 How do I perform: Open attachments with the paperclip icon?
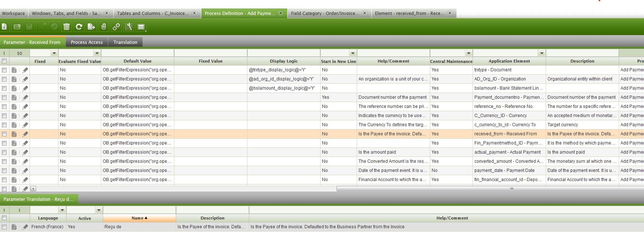[103, 27]
